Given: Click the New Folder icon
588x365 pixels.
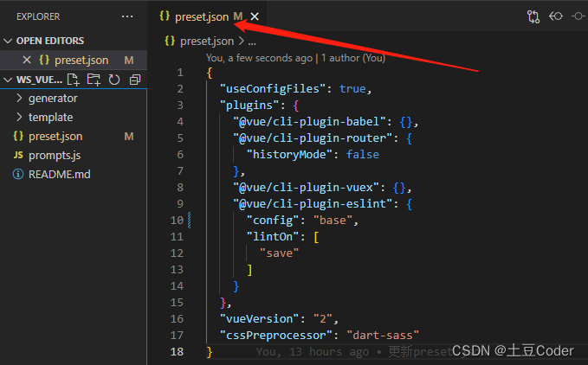Looking at the screenshot, I should pos(94,80).
